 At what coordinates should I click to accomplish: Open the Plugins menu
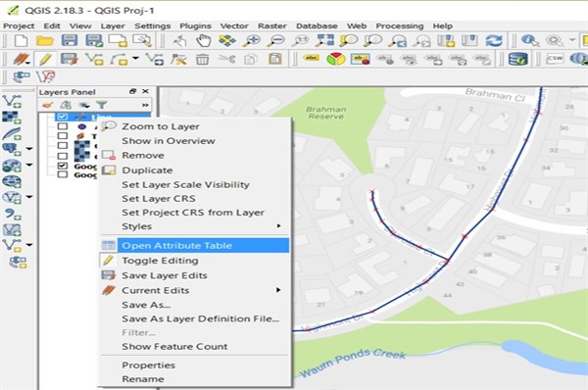coord(195,25)
